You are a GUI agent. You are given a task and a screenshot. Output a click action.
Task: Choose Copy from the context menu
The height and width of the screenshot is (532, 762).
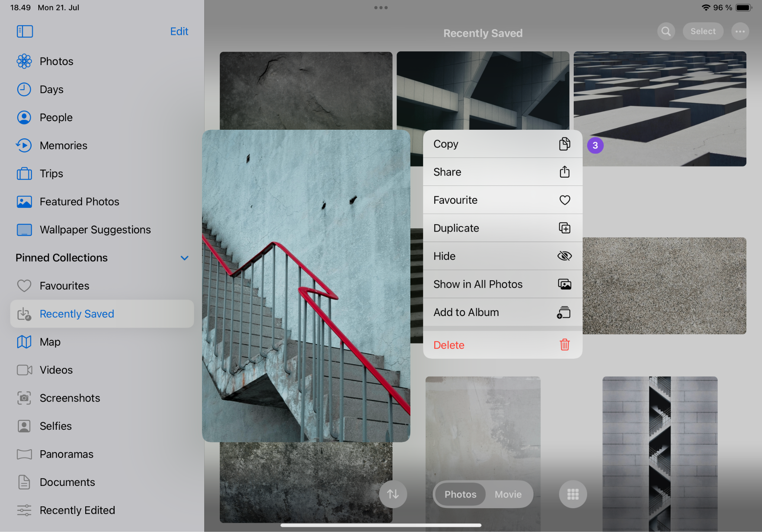[503, 144]
